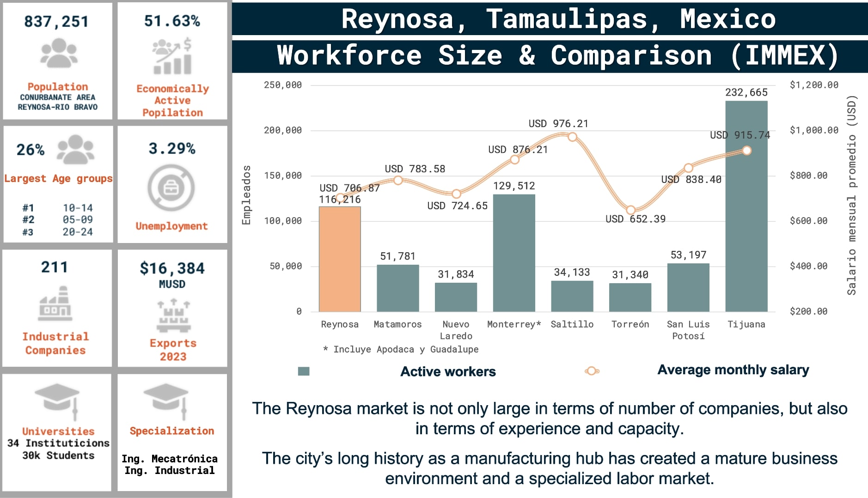Select the Torreón bar in chart
The image size is (868, 498).
point(630,298)
